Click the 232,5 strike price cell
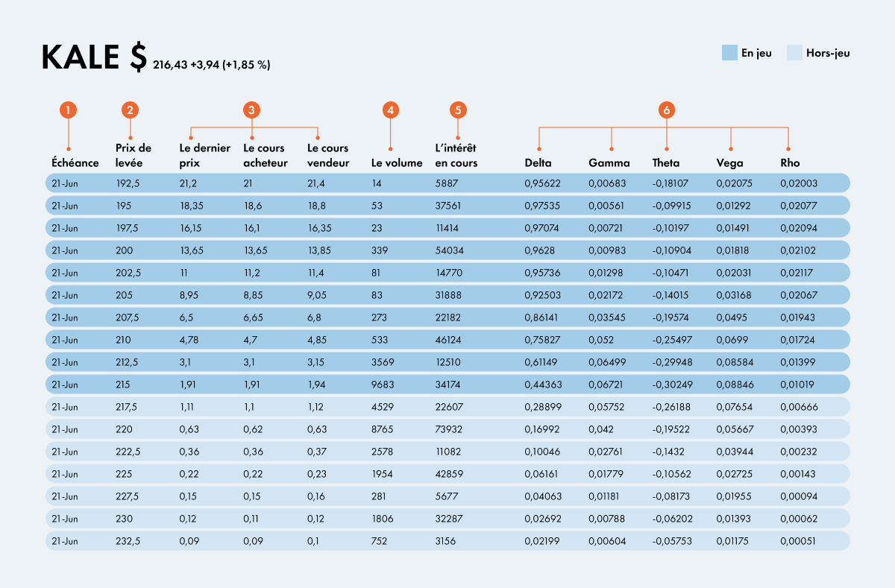 [128, 541]
